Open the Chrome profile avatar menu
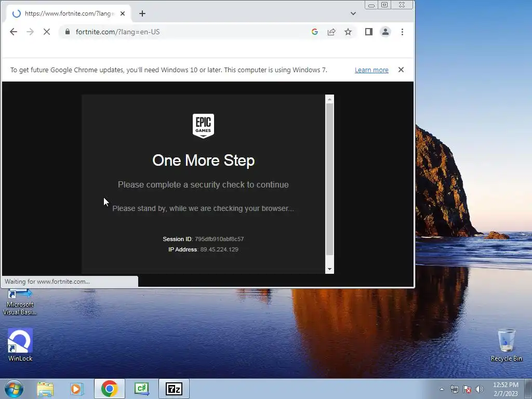The image size is (532, 399). point(385,32)
